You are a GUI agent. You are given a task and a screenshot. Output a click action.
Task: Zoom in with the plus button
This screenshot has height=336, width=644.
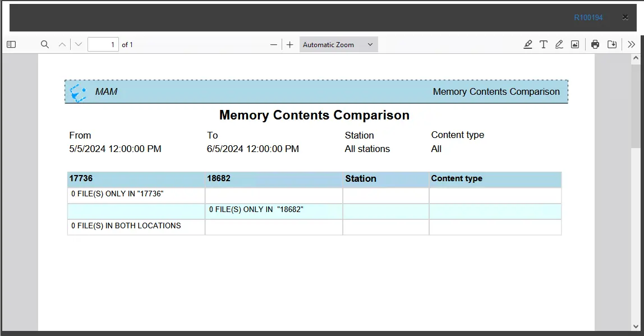click(x=289, y=45)
